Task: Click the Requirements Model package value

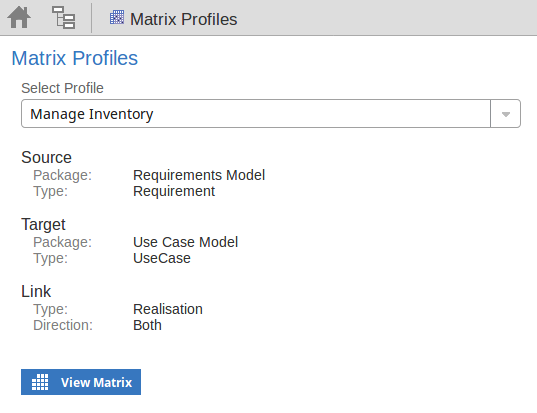Action: (x=199, y=175)
